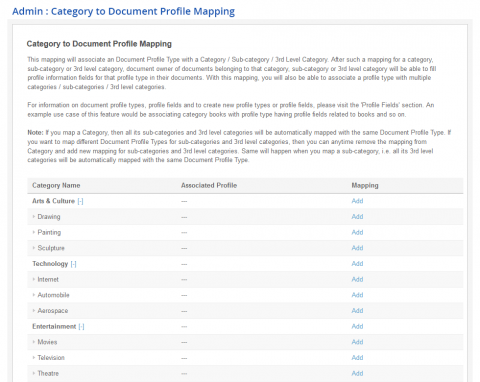Add mapping for Drawing
Image resolution: width=480 pixels, height=382 pixels.
tap(357, 217)
